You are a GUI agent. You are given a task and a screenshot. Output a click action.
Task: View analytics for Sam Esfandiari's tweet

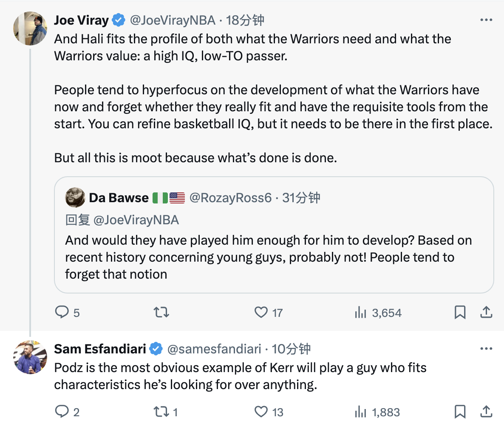click(x=360, y=412)
